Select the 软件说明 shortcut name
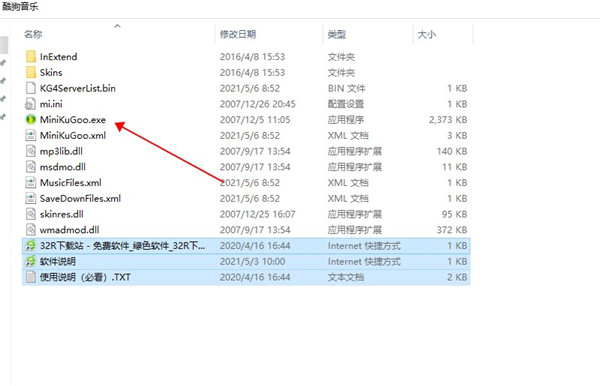 [x=58, y=261]
